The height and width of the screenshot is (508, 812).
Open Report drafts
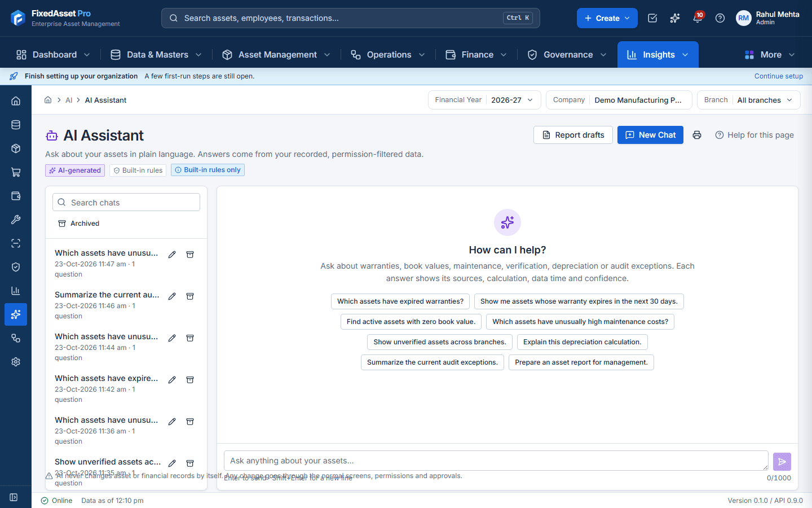pyautogui.click(x=573, y=135)
